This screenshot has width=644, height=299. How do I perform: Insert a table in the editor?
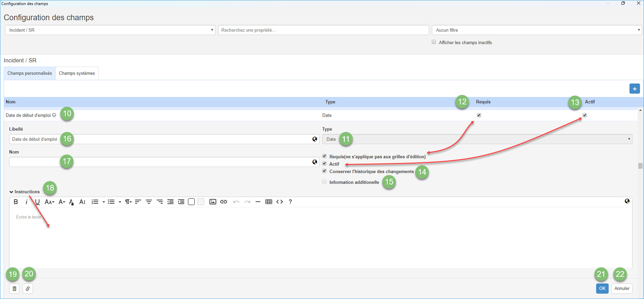point(268,202)
